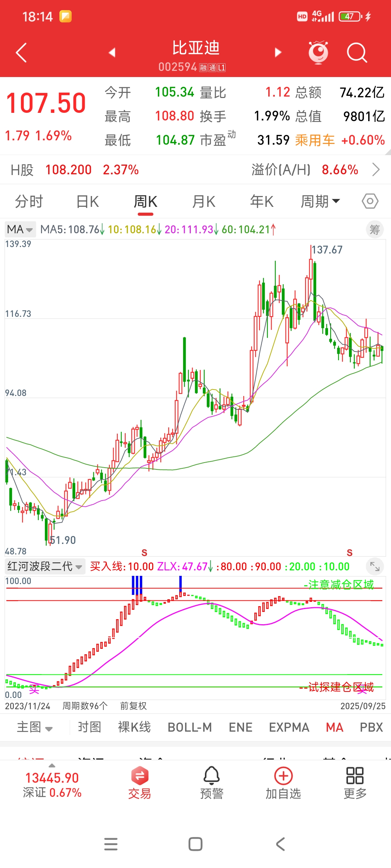Select BOLL-M indicator
The width and height of the screenshot is (391, 868).
pyautogui.click(x=190, y=727)
